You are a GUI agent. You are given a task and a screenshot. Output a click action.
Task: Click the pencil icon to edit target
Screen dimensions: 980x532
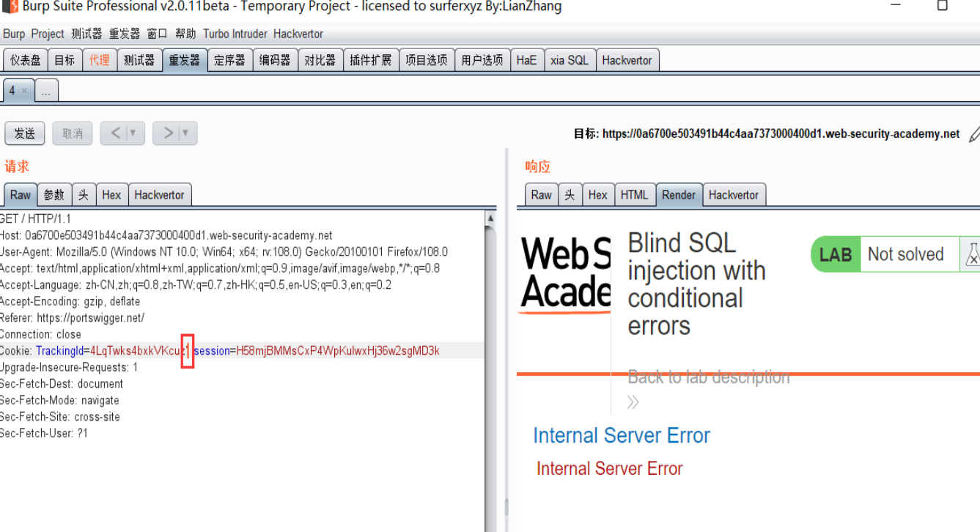coord(974,134)
